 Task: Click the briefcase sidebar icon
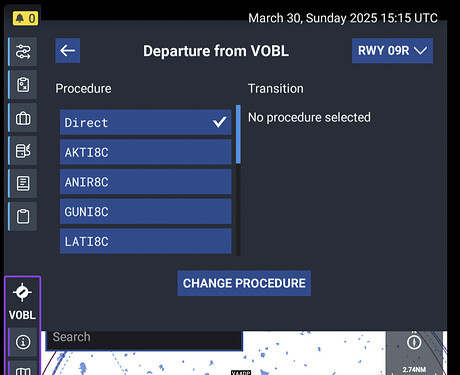(23, 118)
